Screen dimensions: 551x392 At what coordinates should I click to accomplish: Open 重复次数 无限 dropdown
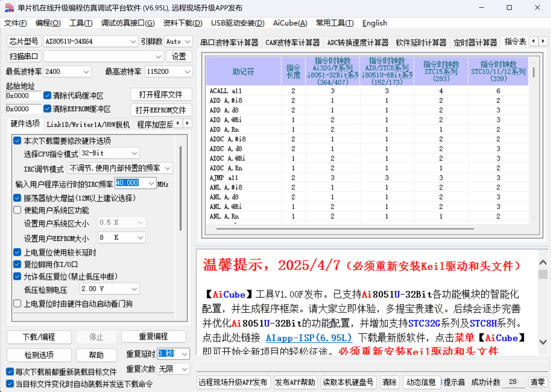pos(173,369)
